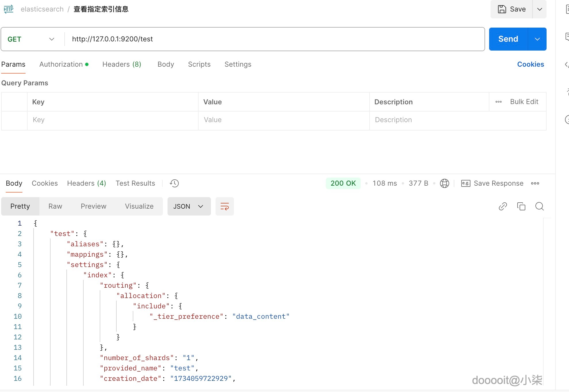Click the request URL input field
Screen dimensions: 569x392
click(x=273, y=39)
